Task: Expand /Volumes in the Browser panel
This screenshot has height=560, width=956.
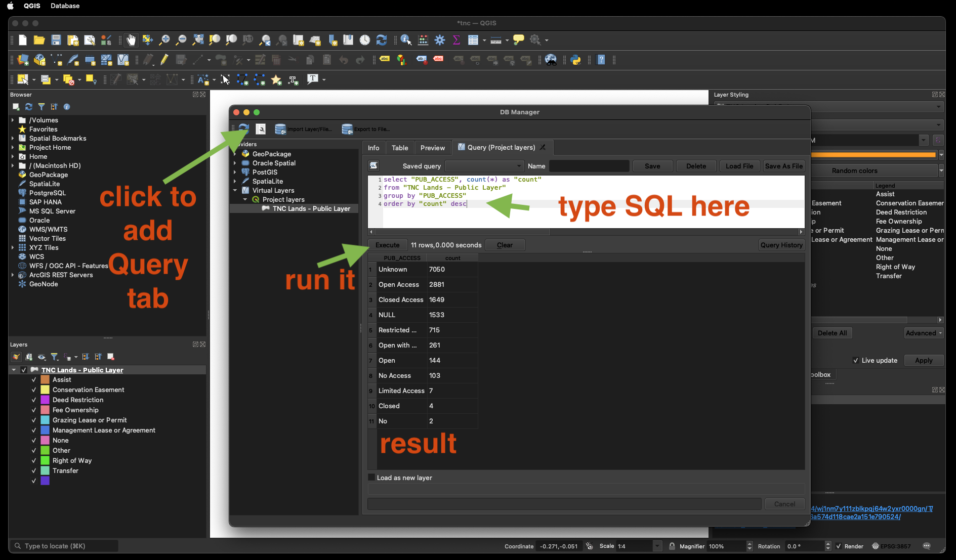Action: pos(13,120)
